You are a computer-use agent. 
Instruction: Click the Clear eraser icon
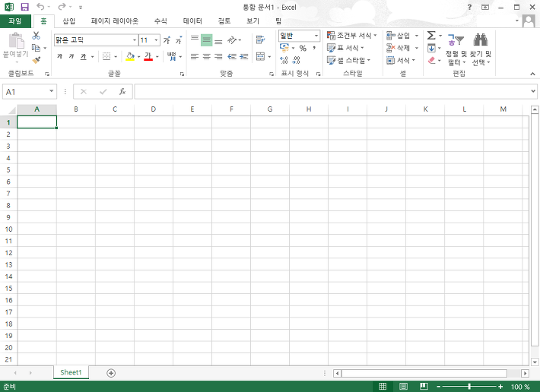431,61
